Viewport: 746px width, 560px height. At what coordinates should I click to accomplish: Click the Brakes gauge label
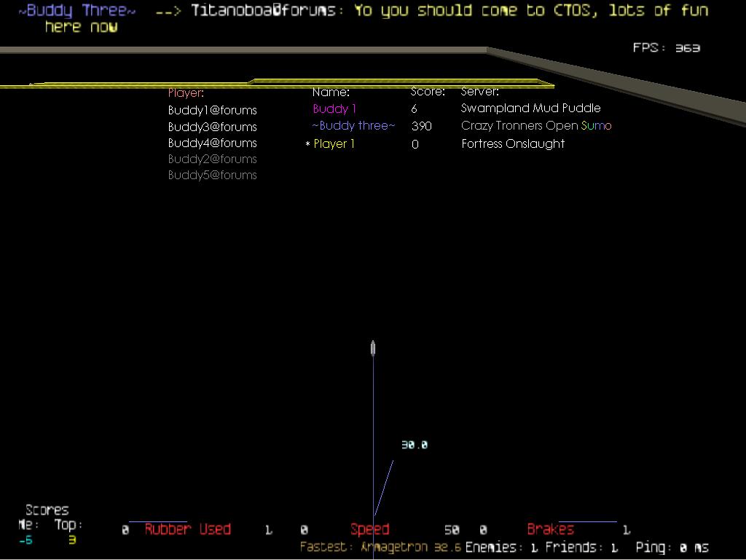(550, 529)
